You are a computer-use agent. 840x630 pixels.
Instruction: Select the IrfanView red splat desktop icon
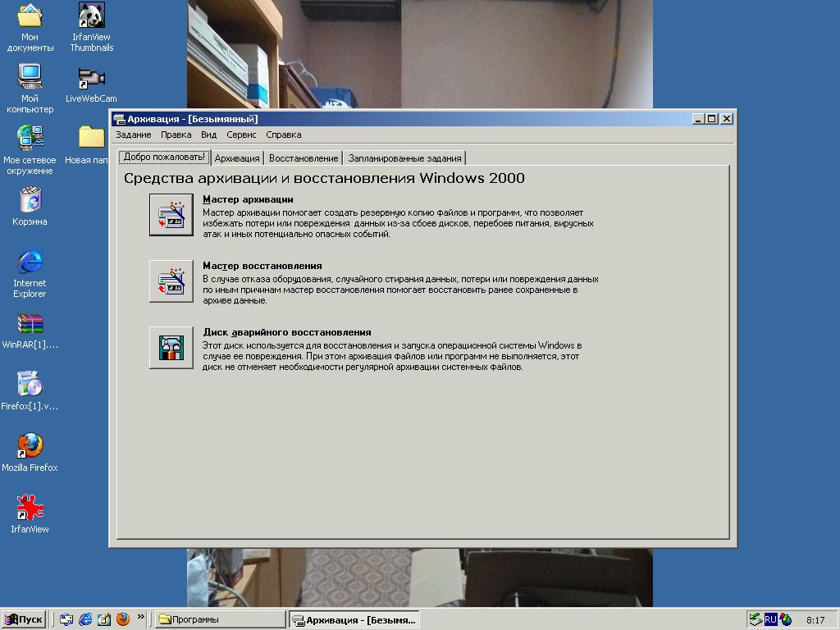[x=30, y=514]
